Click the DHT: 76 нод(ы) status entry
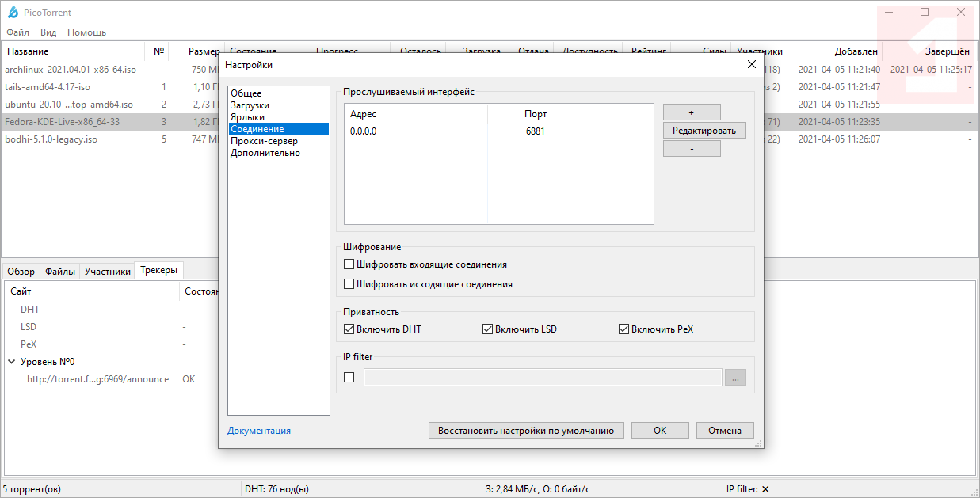Viewport: 980px width, 498px height. 277,489
